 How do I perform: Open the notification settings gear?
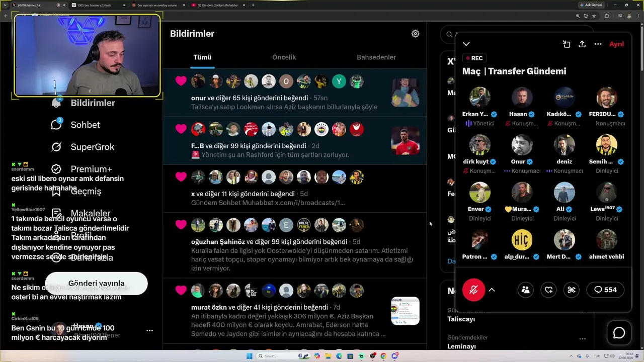coord(415,34)
